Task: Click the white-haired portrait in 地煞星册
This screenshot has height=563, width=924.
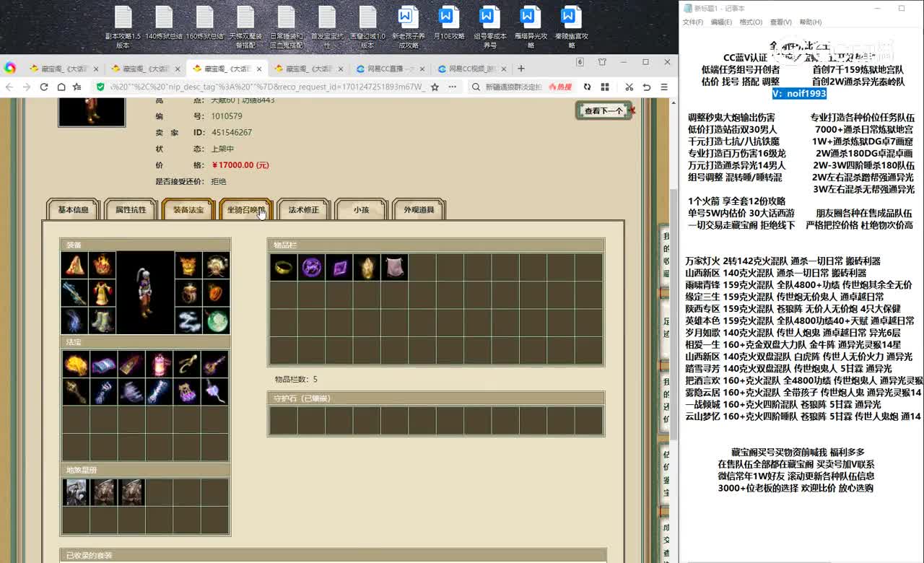Action: point(76,492)
